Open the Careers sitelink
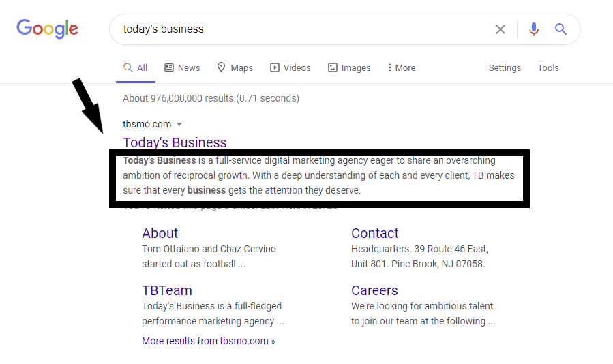The width and height of the screenshot is (613, 364). (x=374, y=290)
